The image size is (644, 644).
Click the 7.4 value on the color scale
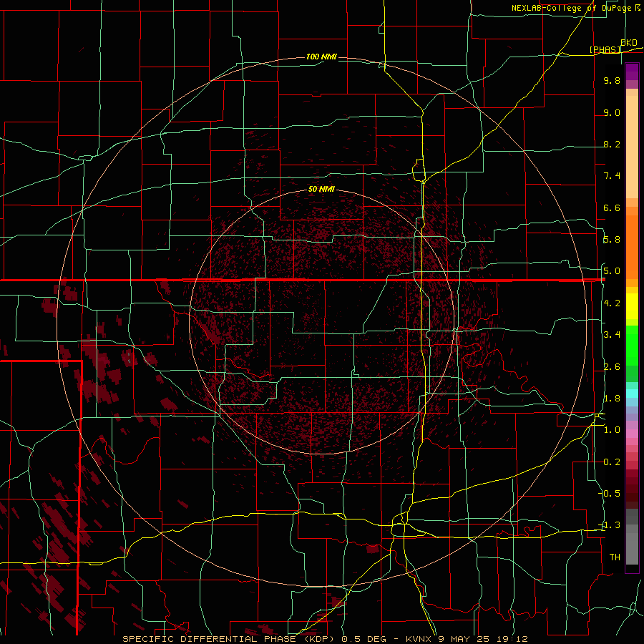[612, 176]
